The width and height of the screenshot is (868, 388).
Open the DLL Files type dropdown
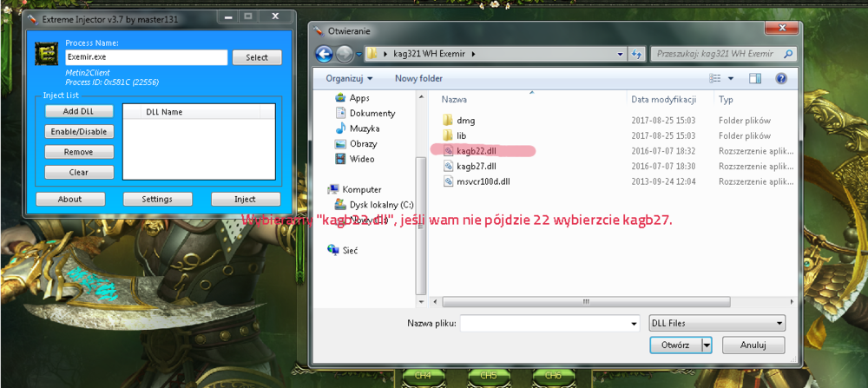[x=717, y=323]
